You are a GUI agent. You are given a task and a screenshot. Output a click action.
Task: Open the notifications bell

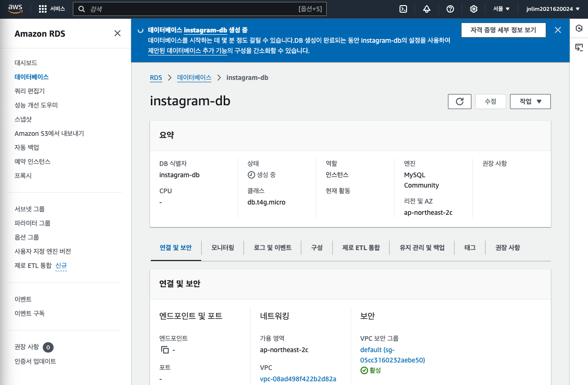(x=427, y=9)
